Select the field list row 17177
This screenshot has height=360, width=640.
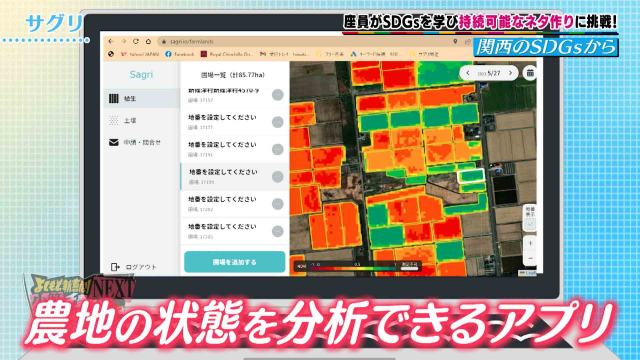235,122
